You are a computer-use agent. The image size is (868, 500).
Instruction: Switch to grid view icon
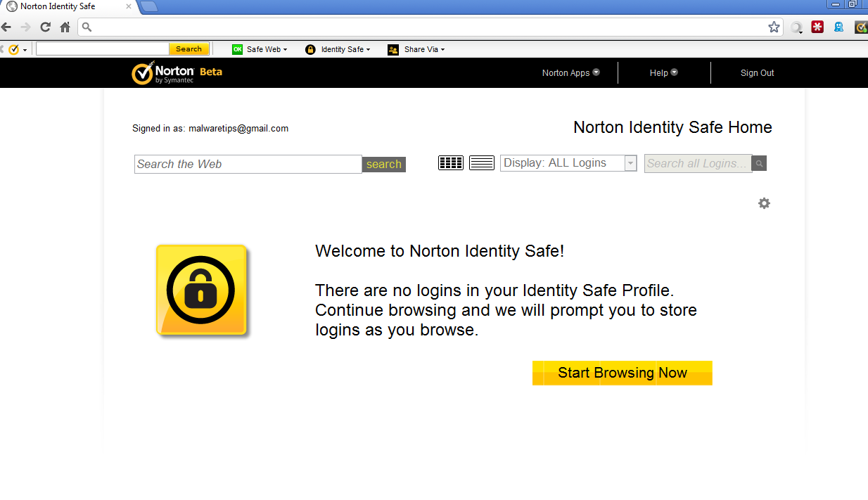451,163
